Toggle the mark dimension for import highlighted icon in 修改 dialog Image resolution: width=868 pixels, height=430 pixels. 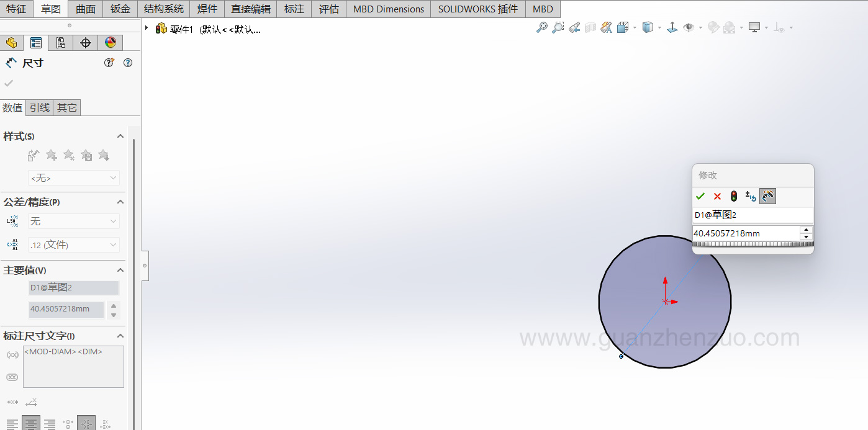pos(767,196)
